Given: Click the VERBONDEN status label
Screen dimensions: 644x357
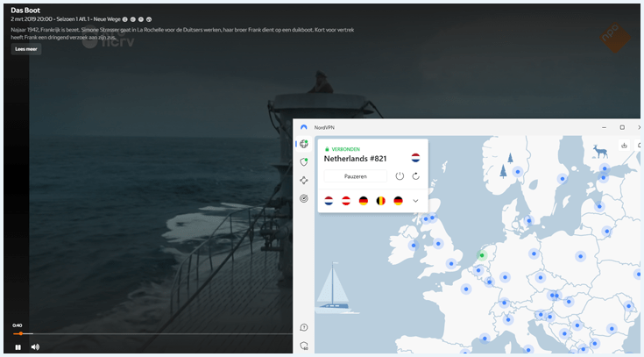Looking at the screenshot, I should [346, 149].
